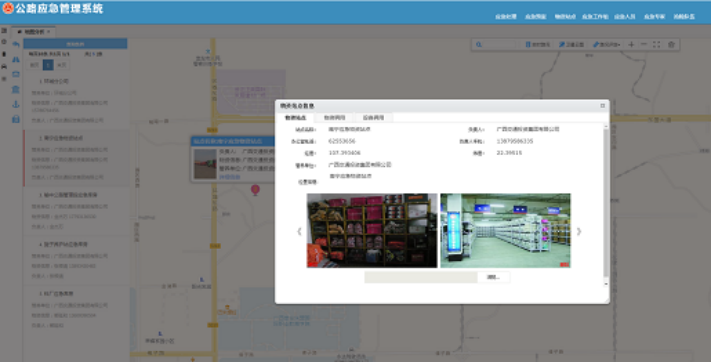This screenshot has height=362, width=712.
Task: Click the thumbnail photo in the map popup
Action: click(x=205, y=164)
